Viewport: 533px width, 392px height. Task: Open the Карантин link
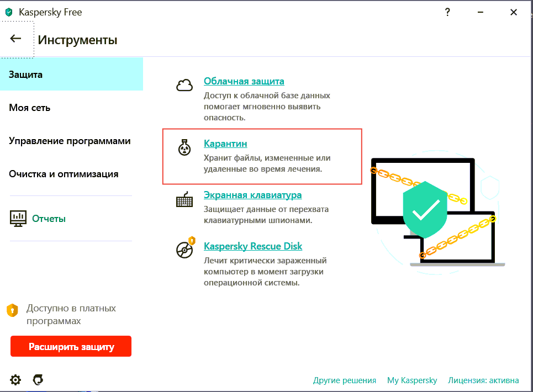tap(225, 144)
